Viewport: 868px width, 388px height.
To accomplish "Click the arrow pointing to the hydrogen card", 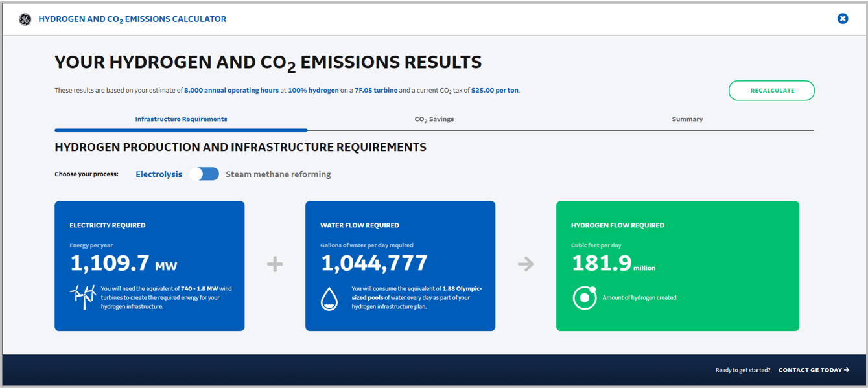I will pos(526,264).
